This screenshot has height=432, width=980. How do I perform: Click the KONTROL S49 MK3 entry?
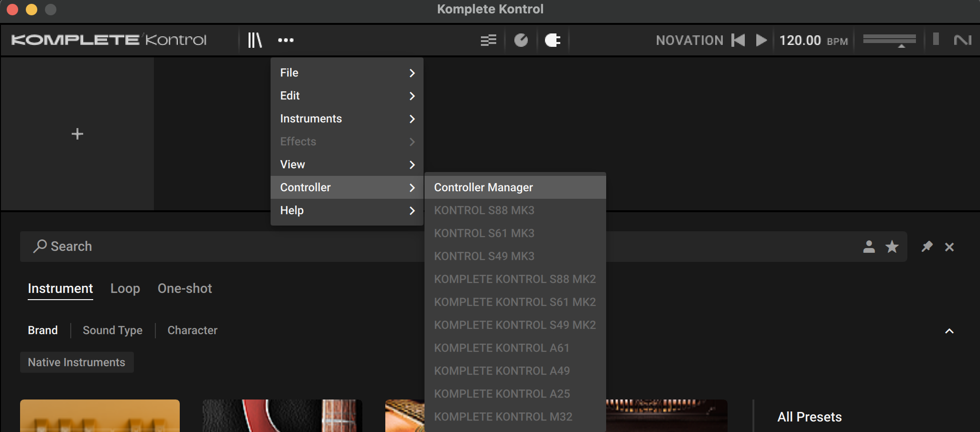click(x=515, y=256)
